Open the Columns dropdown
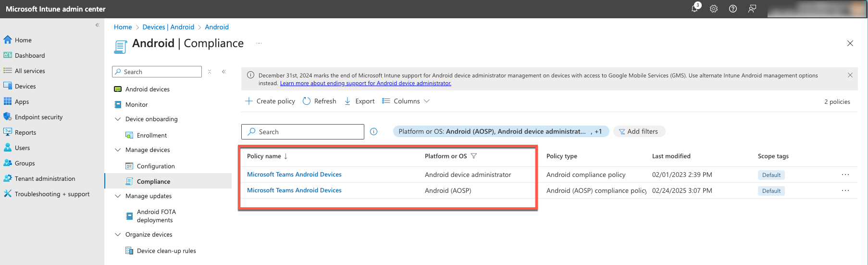Viewport: 868px width, 265px height. (406, 101)
